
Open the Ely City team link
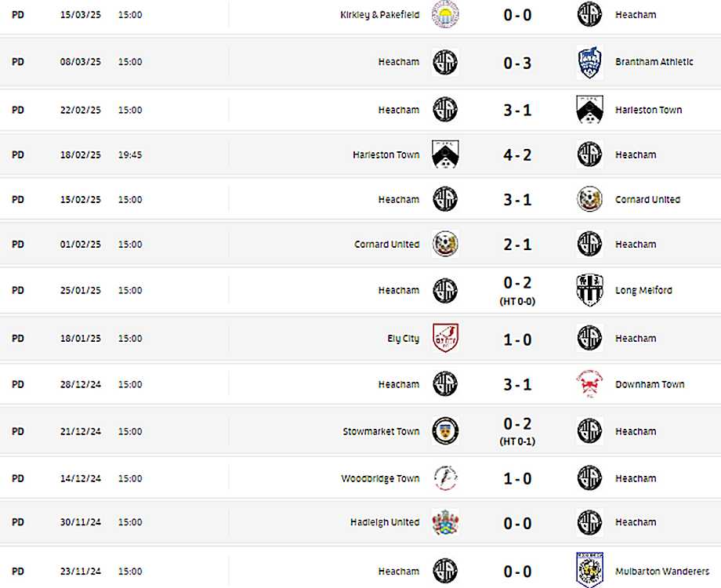[403, 339]
